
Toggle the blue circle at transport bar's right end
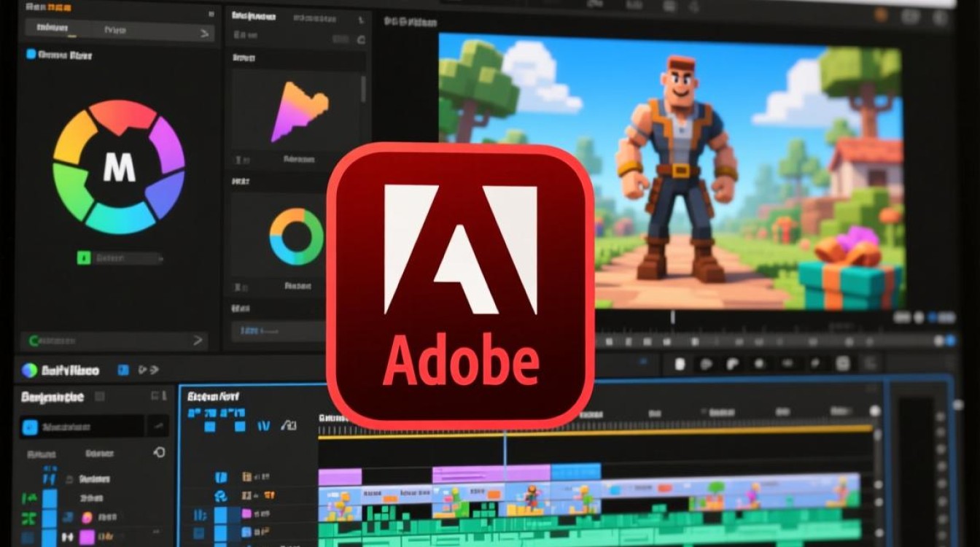pos(949,341)
